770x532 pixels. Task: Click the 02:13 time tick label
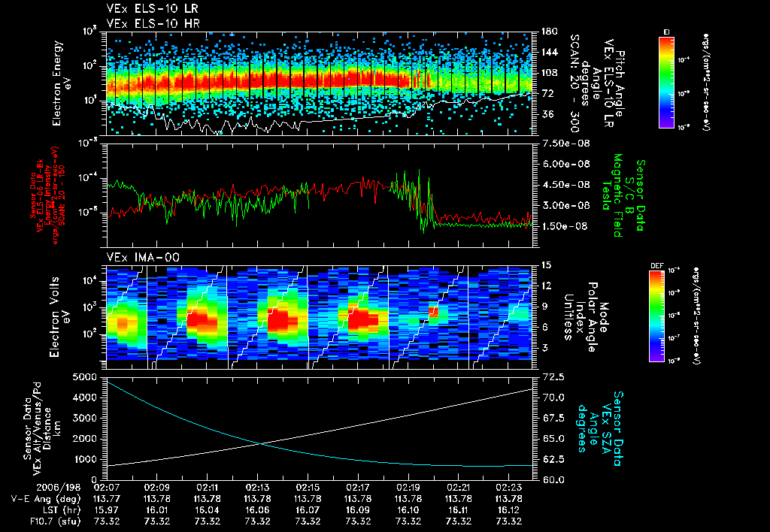[x=257, y=488]
